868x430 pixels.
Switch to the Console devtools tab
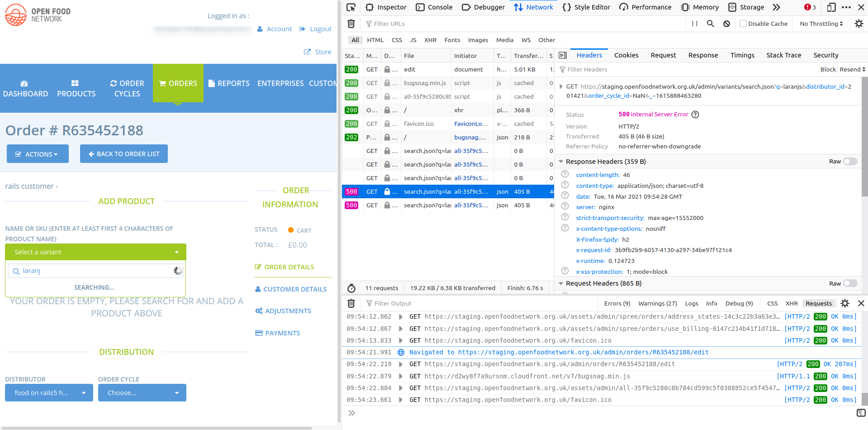click(434, 7)
